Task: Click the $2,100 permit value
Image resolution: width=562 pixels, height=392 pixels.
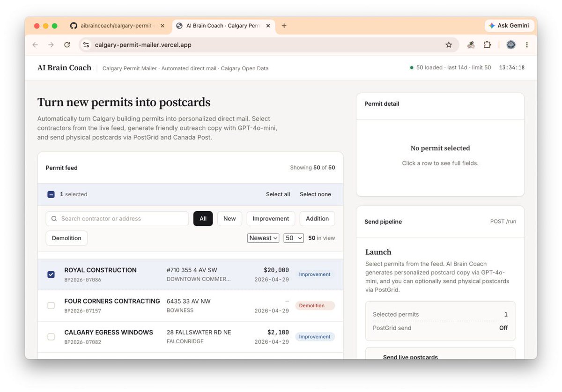Action: [278, 333]
